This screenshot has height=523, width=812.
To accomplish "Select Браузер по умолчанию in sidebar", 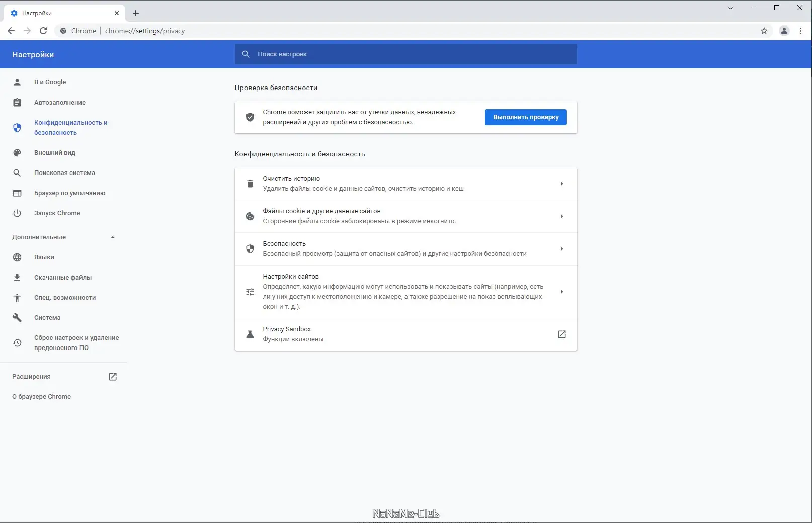I will tap(70, 193).
